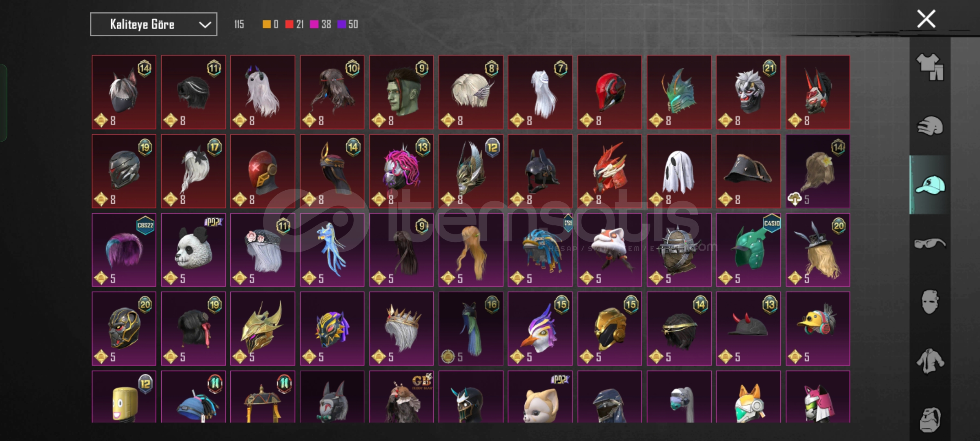Select the helmet category in sidebar
Screen dimensions: 980x441
pyautogui.click(x=930, y=126)
